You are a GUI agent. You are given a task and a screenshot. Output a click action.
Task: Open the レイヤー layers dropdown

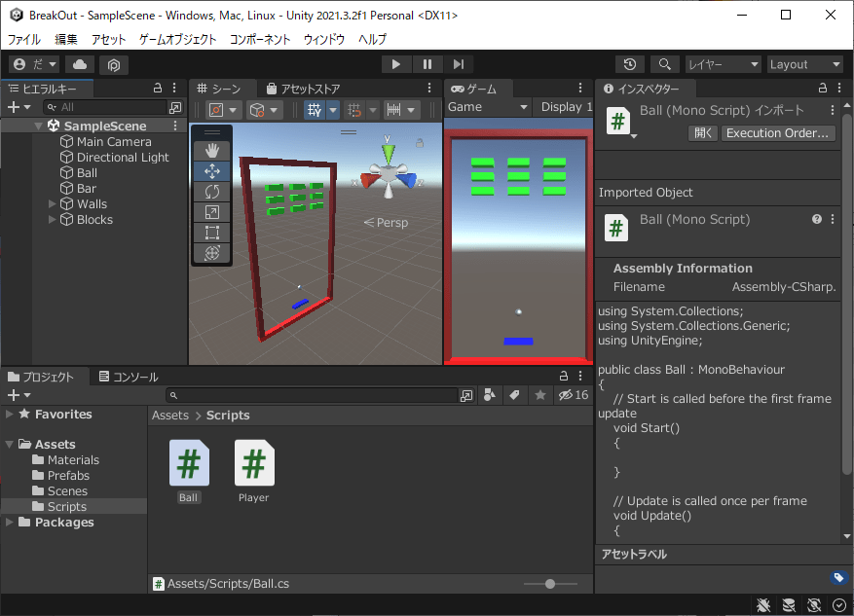(x=723, y=64)
